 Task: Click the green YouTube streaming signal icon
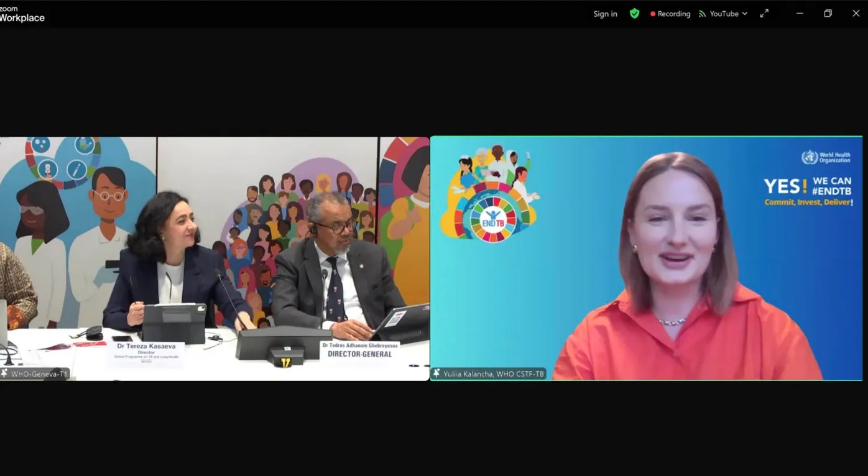coord(703,13)
